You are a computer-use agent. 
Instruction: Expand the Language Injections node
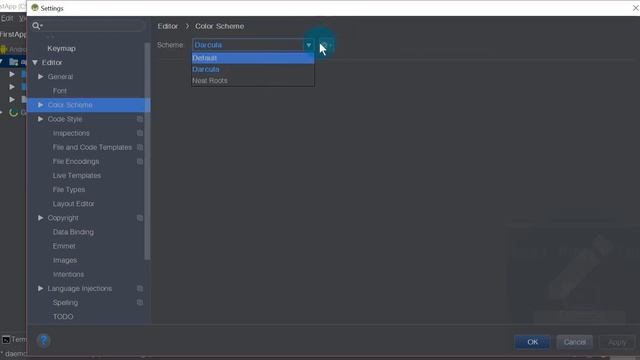[40, 289]
